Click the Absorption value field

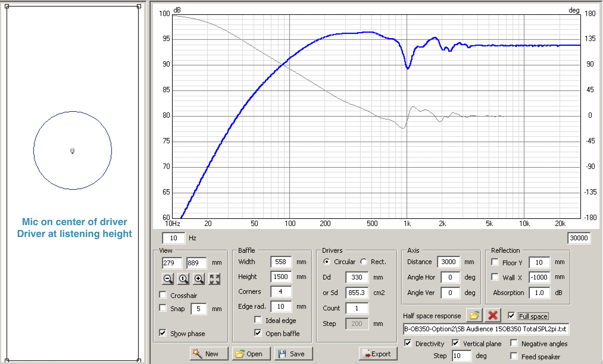[539, 293]
